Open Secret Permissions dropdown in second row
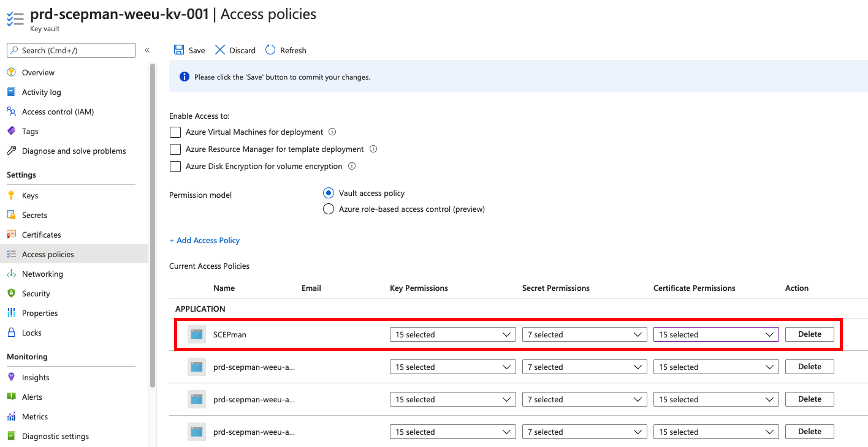Viewport: 868px width, 447px height. pos(585,367)
